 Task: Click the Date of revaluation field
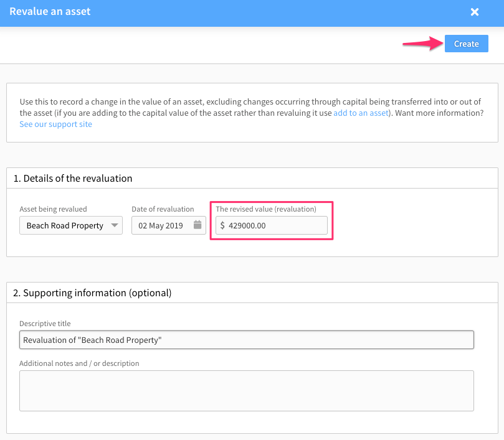[168, 225]
